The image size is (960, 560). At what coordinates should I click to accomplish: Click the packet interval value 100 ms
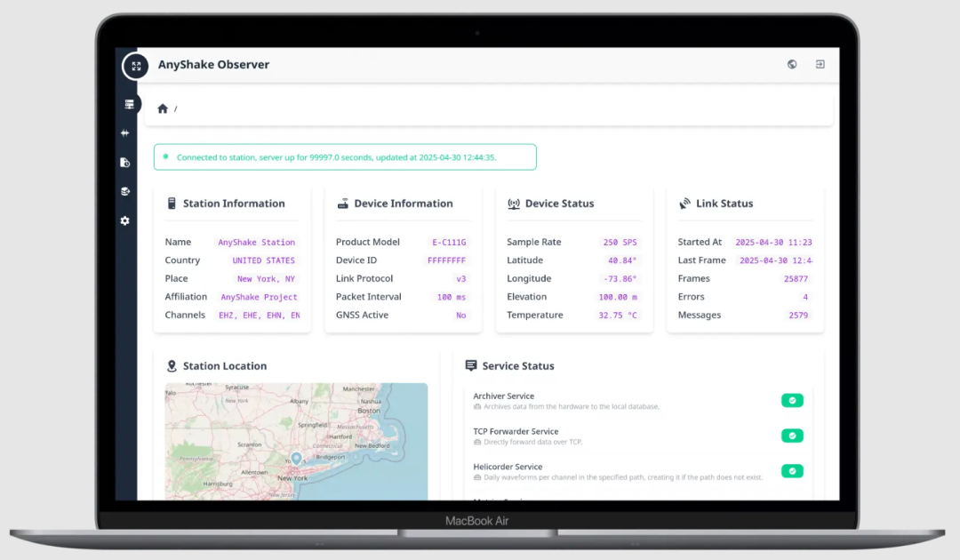click(452, 297)
